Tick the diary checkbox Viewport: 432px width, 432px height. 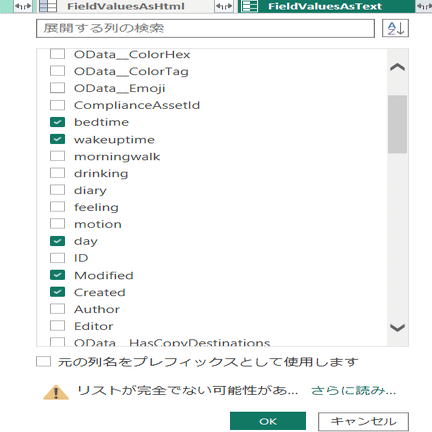point(57,190)
